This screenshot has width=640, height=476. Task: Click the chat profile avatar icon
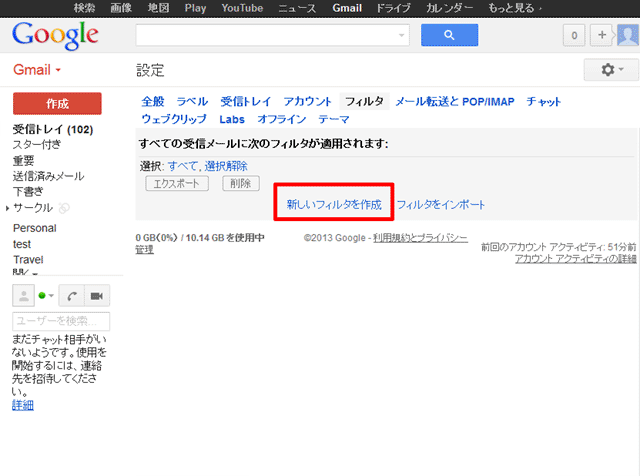23,295
